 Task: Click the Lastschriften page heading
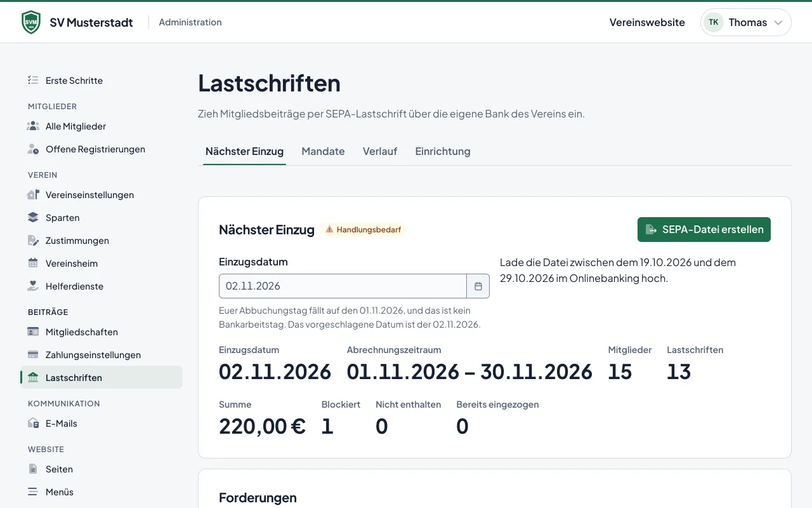[269, 83]
